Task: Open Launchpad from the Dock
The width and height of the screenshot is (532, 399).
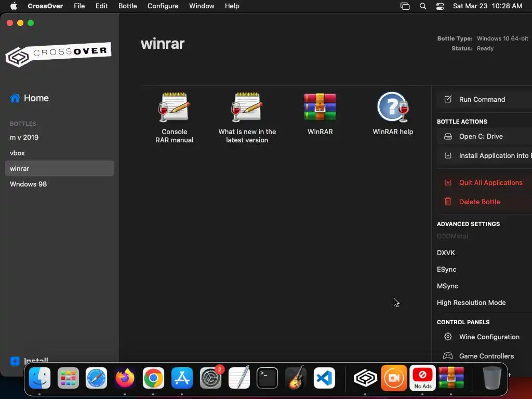Action: [x=68, y=378]
